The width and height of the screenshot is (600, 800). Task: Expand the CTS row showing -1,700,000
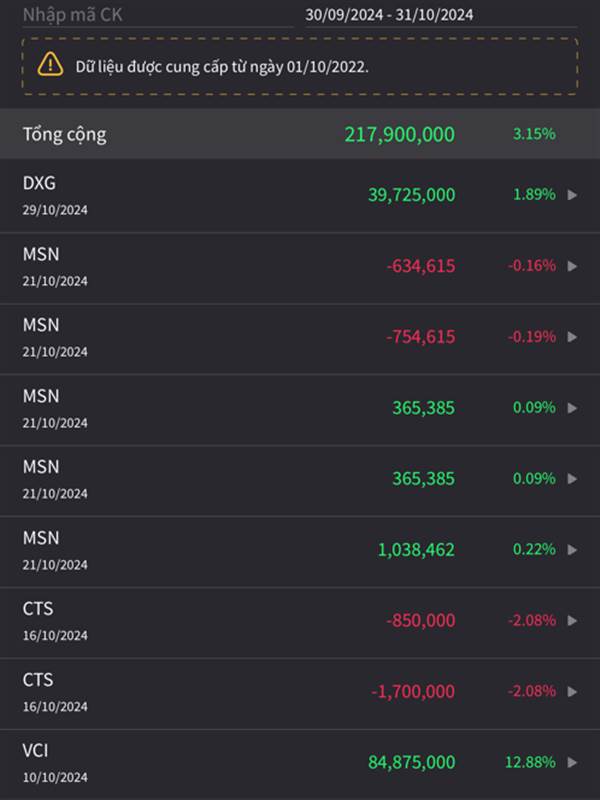click(572, 692)
